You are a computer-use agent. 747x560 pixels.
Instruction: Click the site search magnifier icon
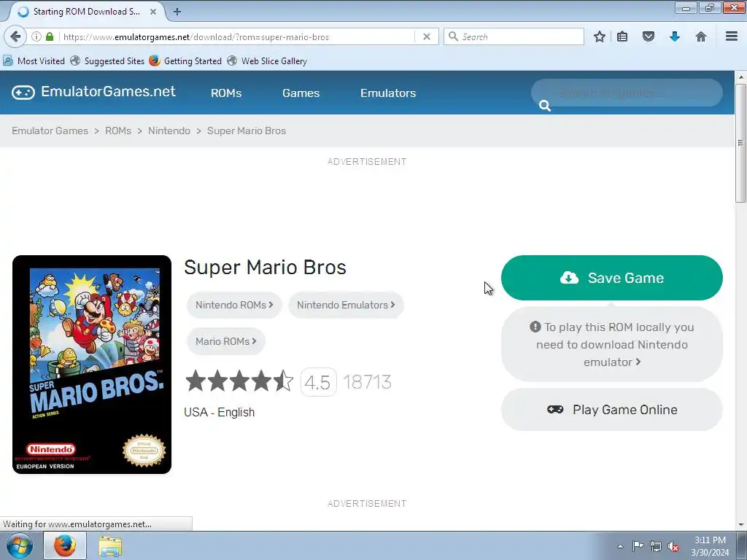(545, 106)
